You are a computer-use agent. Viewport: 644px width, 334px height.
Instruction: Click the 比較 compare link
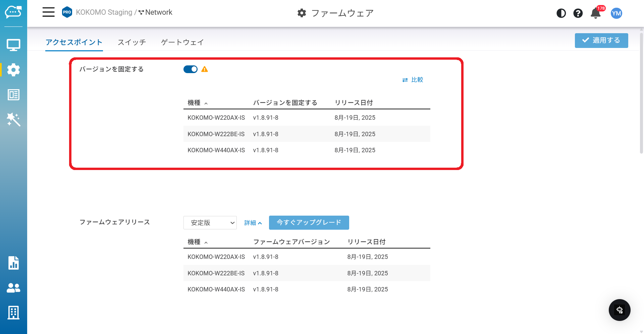[413, 80]
